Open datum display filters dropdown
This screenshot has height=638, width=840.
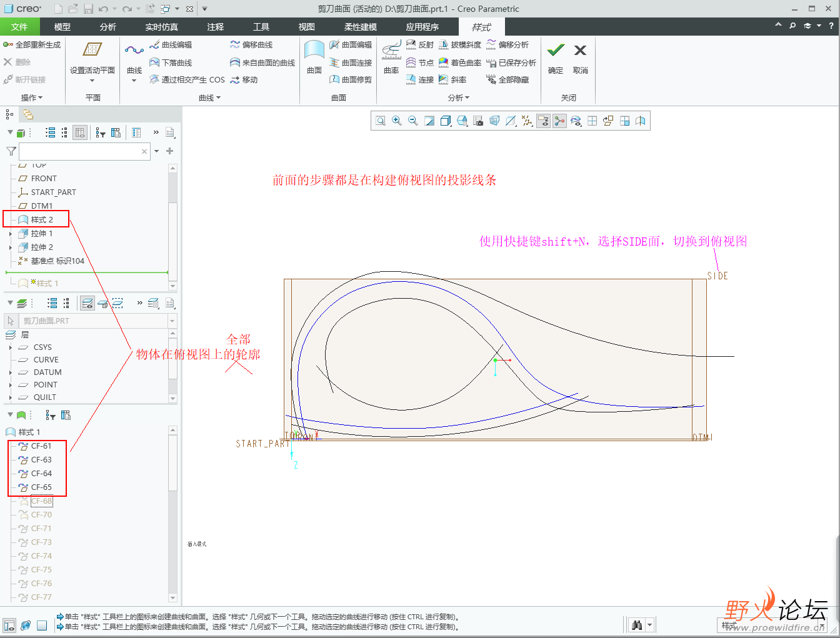[527, 121]
